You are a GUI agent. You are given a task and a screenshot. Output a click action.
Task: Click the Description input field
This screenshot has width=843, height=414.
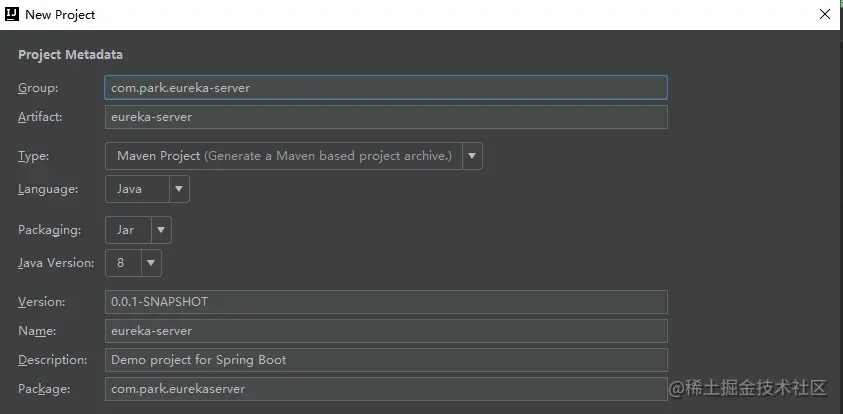385,360
